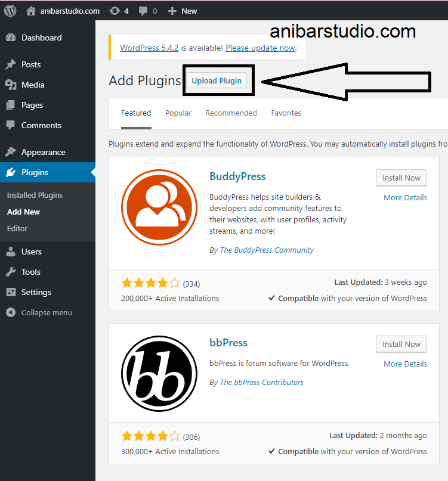Click 'Last Updated: 3 weeks ago' text
448x481 pixels.
[381, 282]
